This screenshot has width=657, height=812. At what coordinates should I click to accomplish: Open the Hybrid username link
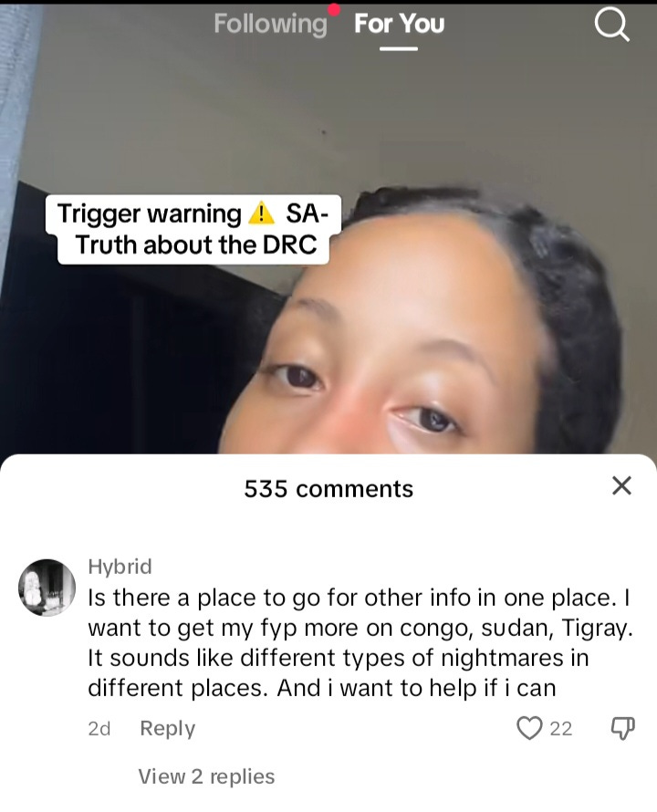tap(120, 566)
